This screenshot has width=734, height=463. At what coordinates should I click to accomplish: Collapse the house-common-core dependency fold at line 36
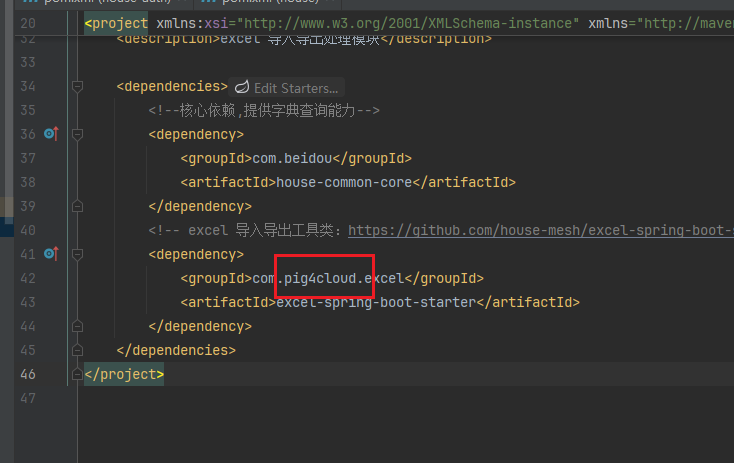click(77, 135)
